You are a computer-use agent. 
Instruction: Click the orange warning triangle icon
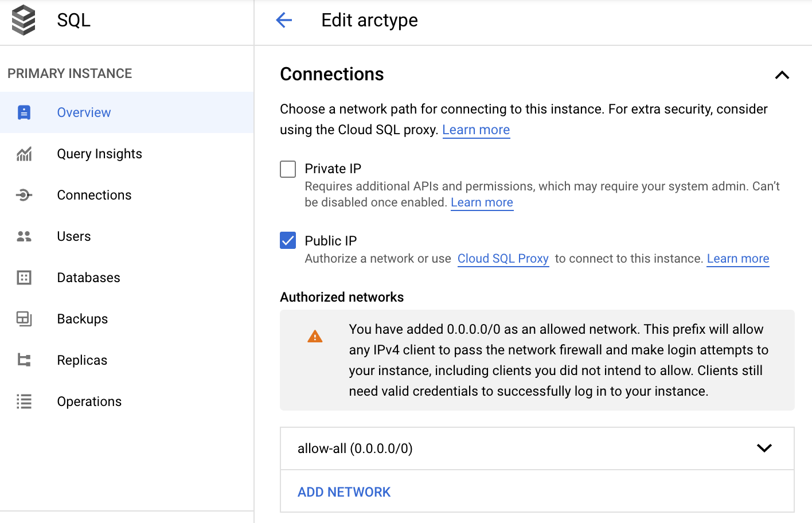[x=315, y=336]
